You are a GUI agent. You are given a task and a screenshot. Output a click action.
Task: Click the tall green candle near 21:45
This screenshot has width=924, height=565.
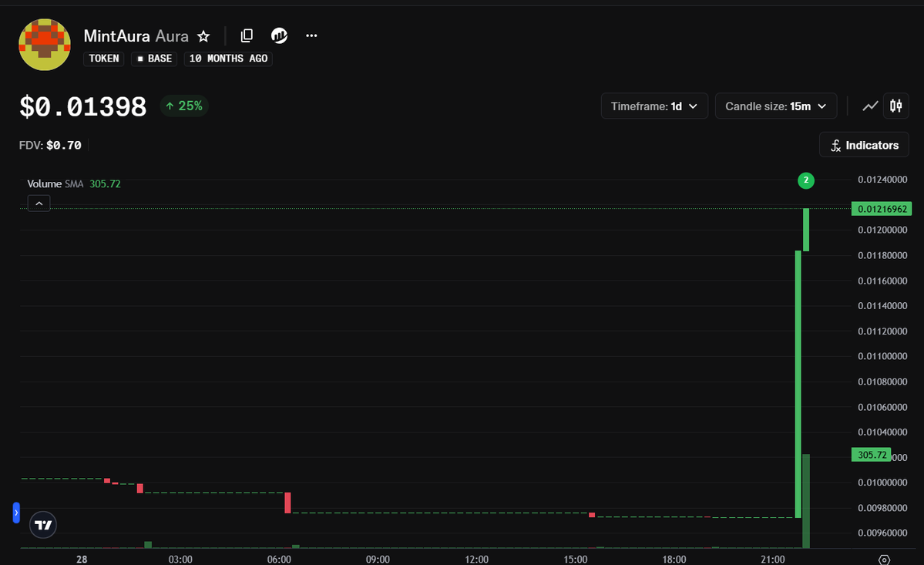tap(798, 384)
